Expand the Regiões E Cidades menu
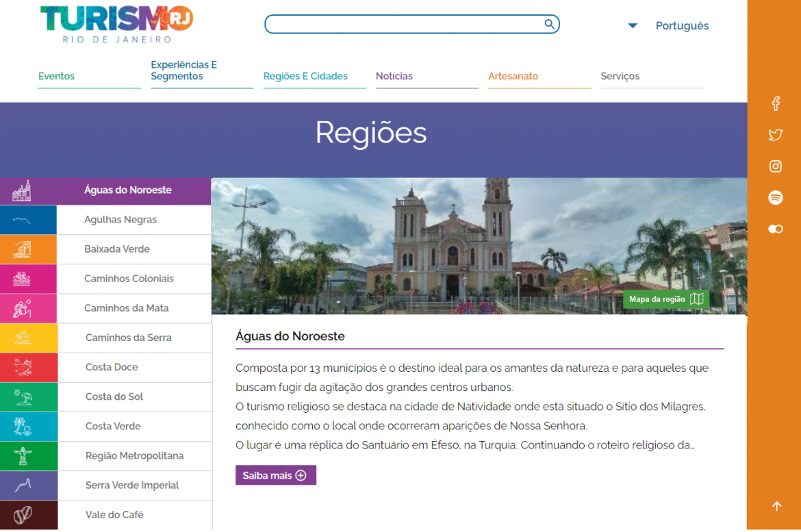This screenshot has height=532, width=801. [x=305, y=76]
